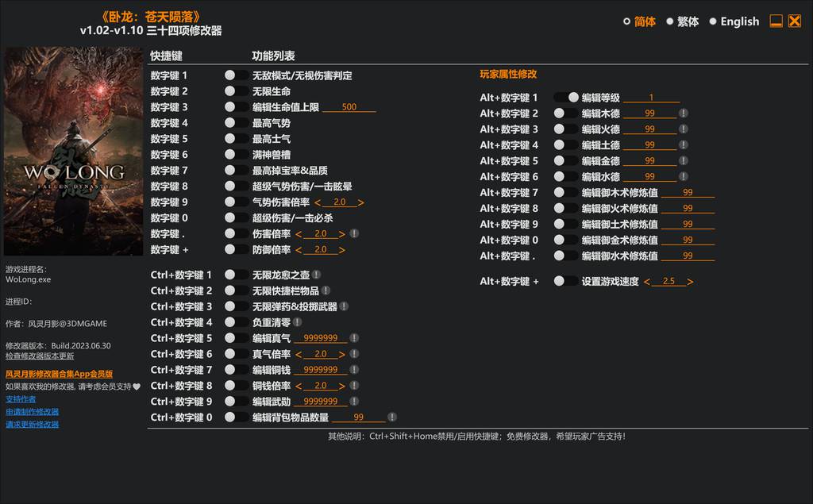Enable 无限生命 toggle
The image size is (813, 504).
point(236,91)
